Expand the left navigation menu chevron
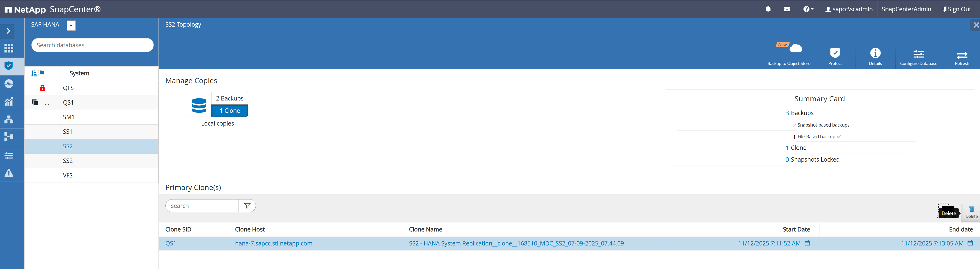This screenshot has height=269, width=980. point(8,31)
